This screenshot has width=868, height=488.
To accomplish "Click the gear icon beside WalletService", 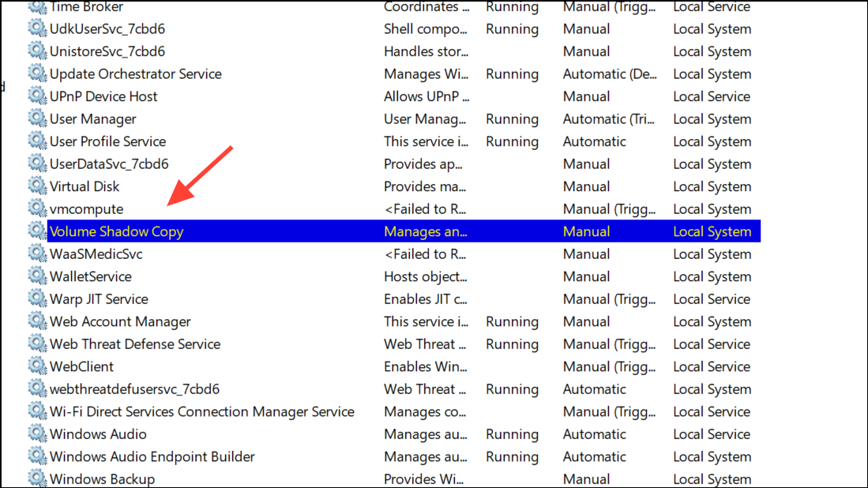I will [x=37, y=276].
